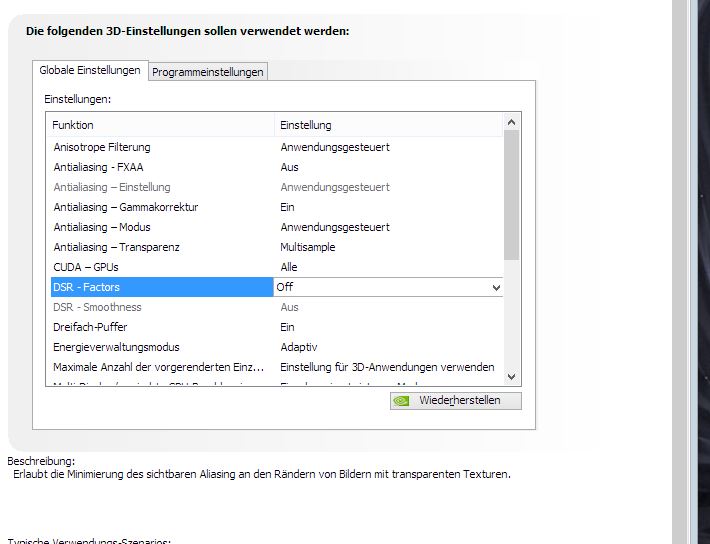The height and width of the screenshot is (544, 710).
Task: Select the Antialiasing – Einstellung row
Action: tap(276, 187)
